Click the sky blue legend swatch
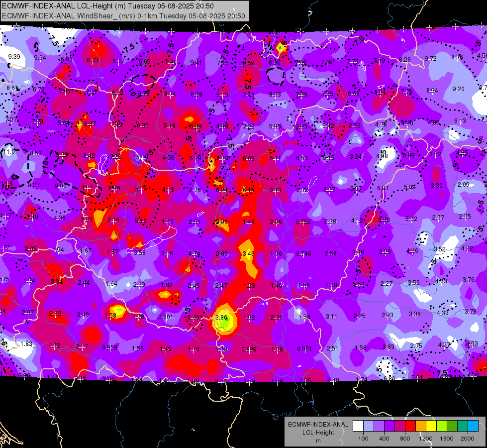This screenshot has width=487, height=448. coord(473,426)
